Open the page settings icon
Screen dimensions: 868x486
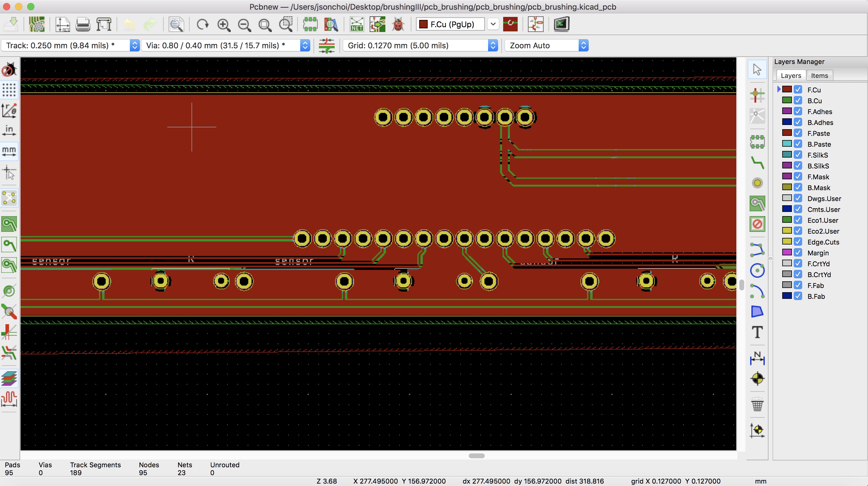click(62, 24)
